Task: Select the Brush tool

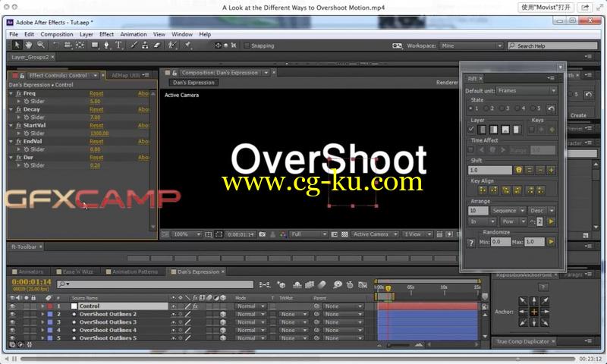Action: click(x=134, y=45)
